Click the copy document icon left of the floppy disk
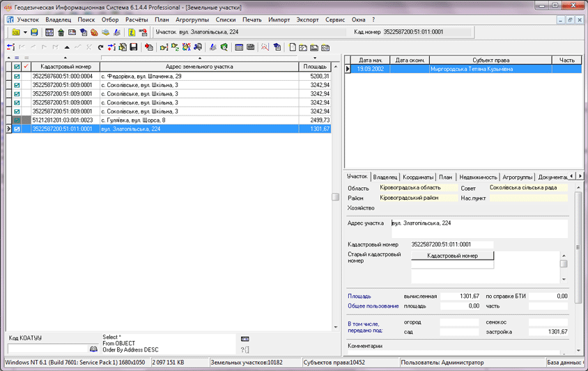 [123, 47]
